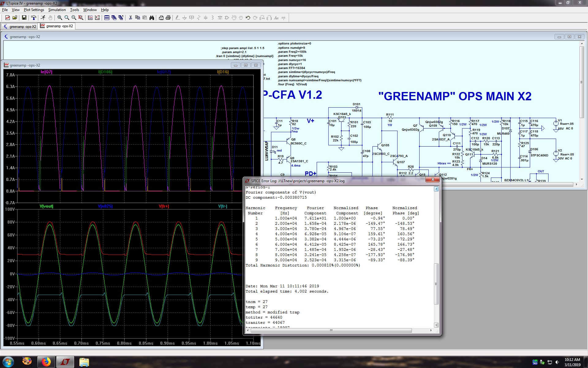Click the LTspice taskbar icon

(x=65, y=362)
